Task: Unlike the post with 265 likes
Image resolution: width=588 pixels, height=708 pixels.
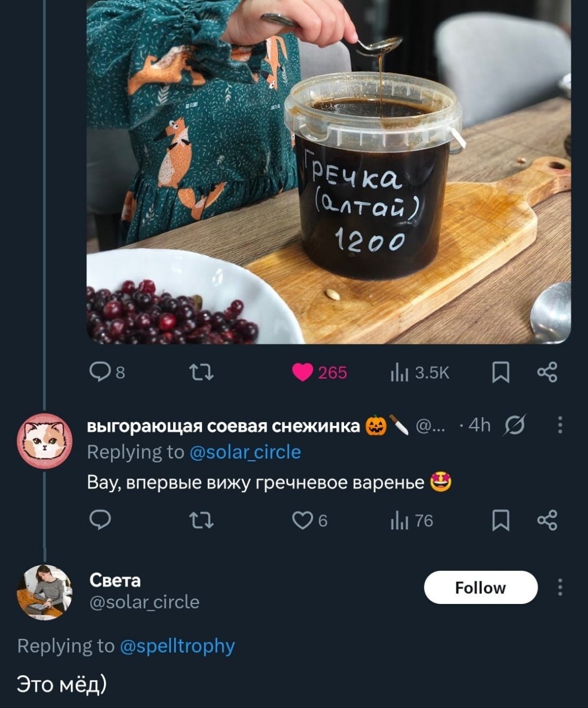Action: [320, 372]
